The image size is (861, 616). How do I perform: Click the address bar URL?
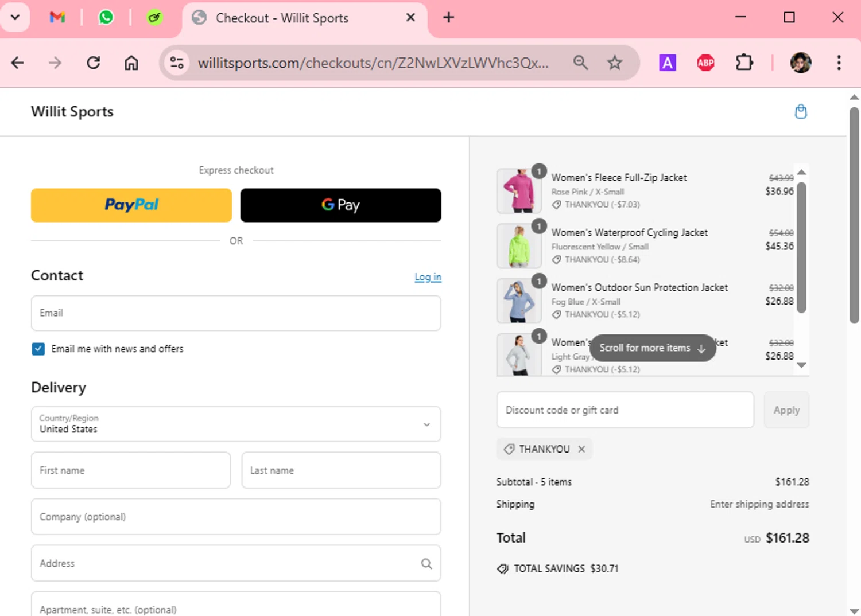pyautogui.click(x=373, y=63)
